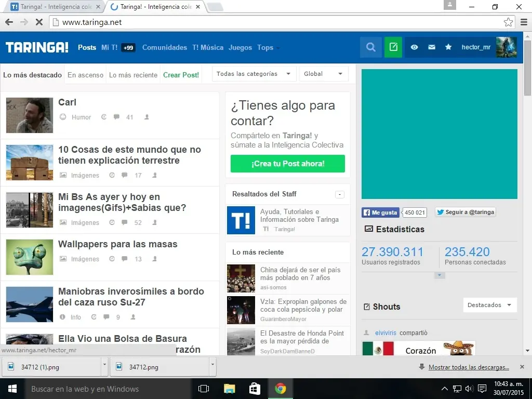Open the Action Center notification icon
This screenshot has width=532, height=399.
[482, 389]
